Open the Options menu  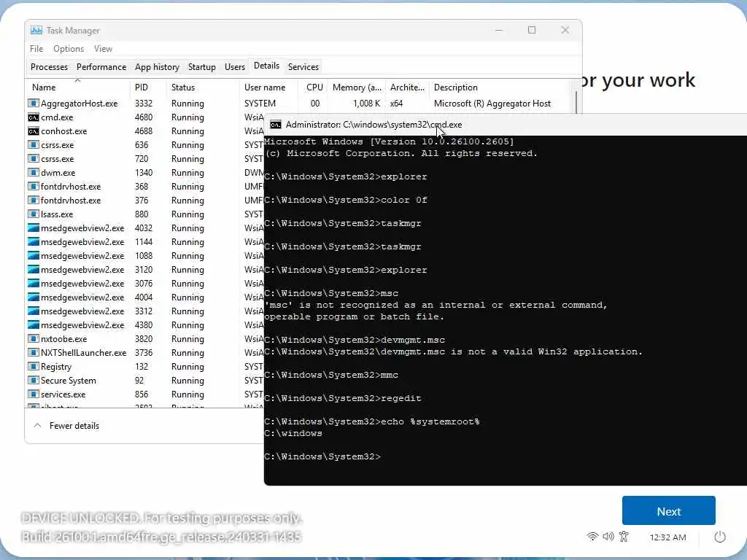click(x=69, y=49)
